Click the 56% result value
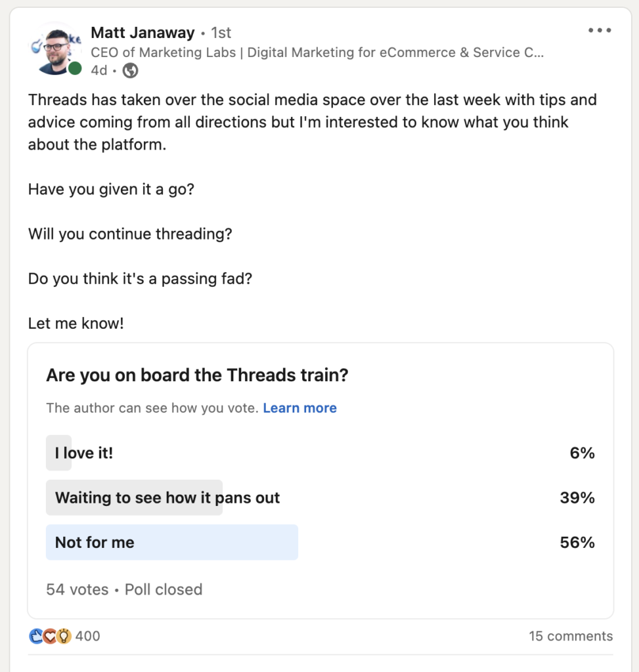 [577, 543]
